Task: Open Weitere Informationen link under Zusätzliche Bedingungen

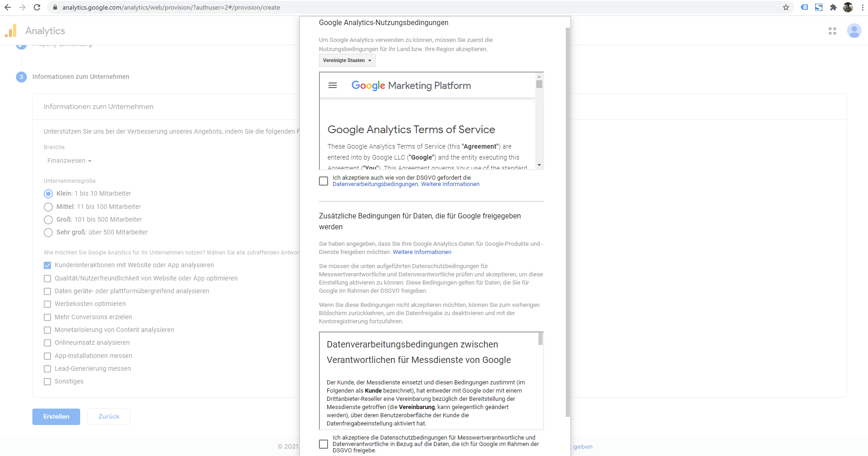Action: point(422,252)
